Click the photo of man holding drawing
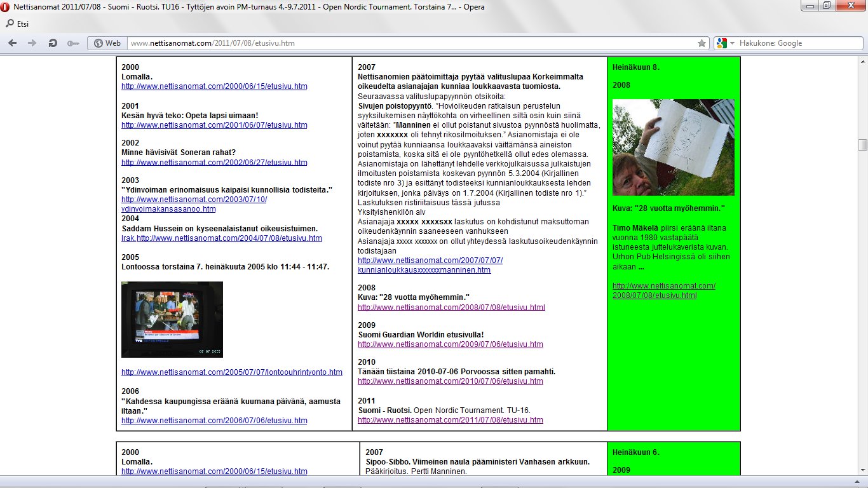The width and height of the screenshot is (868, 488). (x=673, y=147)
